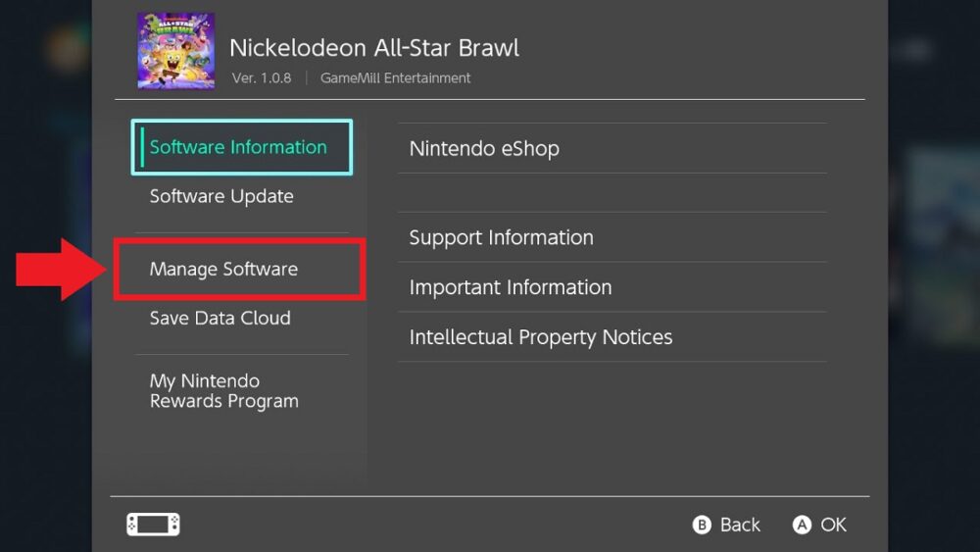View Support Information
Image resolution: width=980 pixels, height=552 pixels.
[x=501, y=237]
